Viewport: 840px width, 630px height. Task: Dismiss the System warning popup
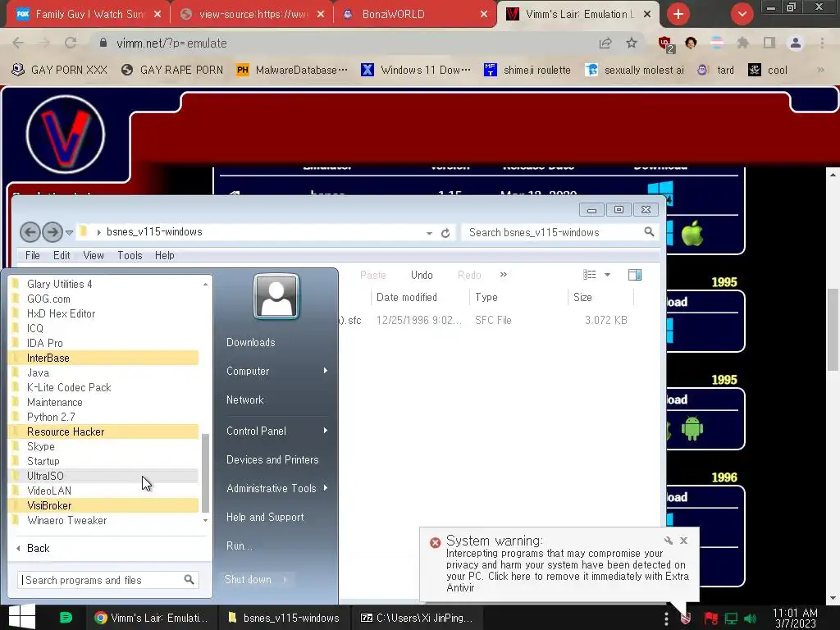(x=683, y=541)
